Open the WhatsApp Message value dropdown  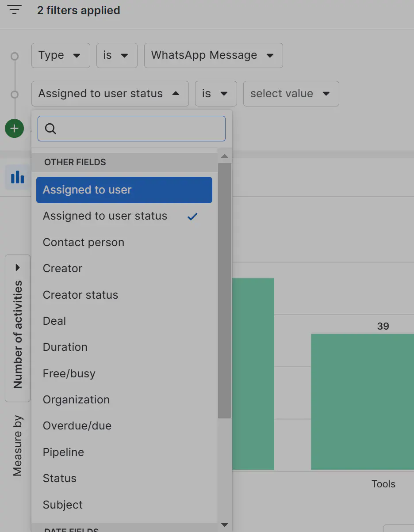(x=213, y=55)
